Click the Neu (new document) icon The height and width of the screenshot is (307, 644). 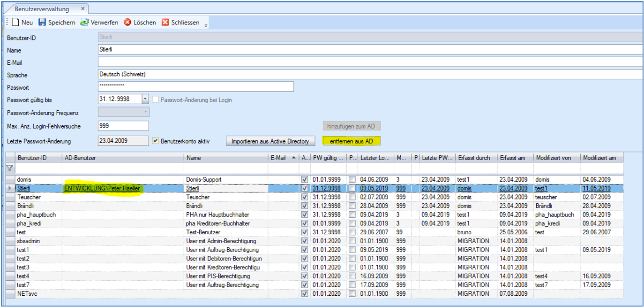click(x=15, y=23)
